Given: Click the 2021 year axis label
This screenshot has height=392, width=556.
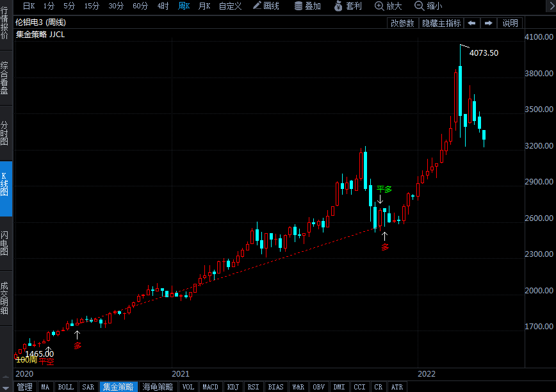Looking at the screenshot, I should point(181,373).
